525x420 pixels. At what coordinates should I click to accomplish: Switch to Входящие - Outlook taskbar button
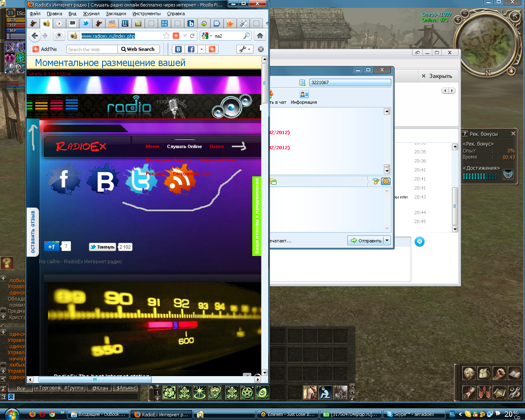98,414
